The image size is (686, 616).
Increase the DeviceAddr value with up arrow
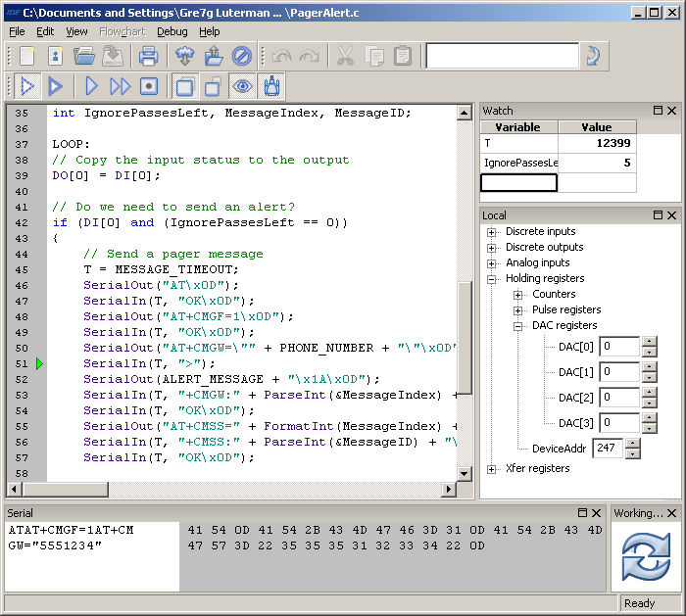[630, 443]
